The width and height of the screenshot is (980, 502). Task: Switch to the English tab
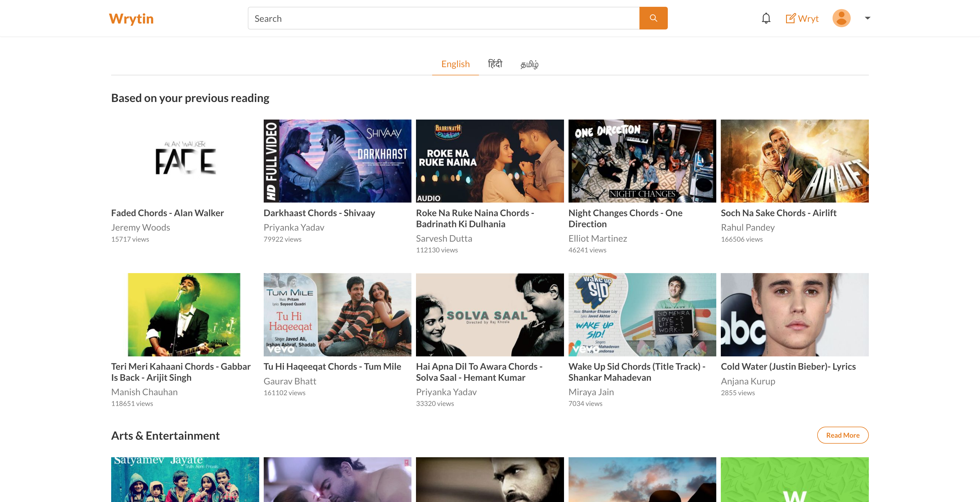[455, 64]
